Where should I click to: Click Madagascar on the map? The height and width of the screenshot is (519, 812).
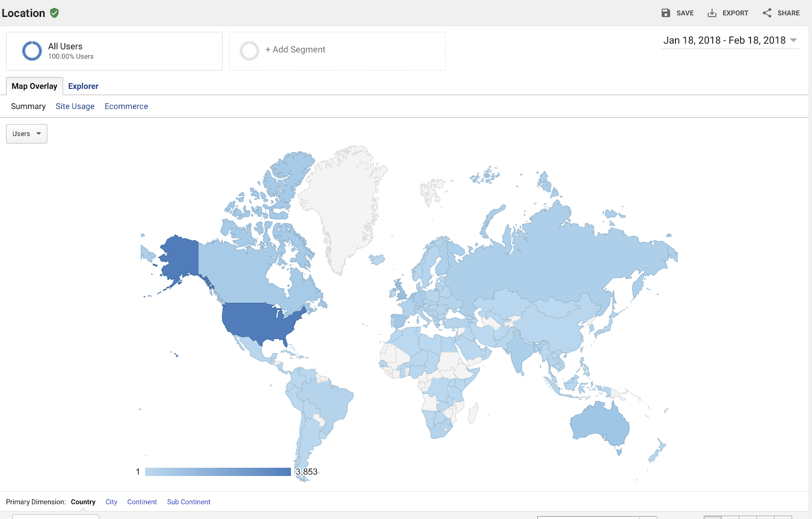(473, 413)
